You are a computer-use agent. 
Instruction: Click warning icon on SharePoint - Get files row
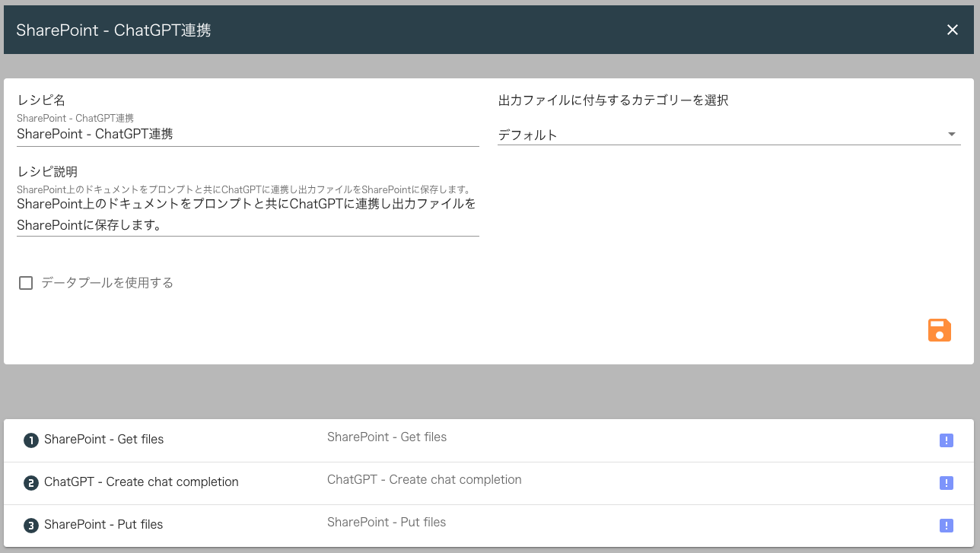point(947,440)
